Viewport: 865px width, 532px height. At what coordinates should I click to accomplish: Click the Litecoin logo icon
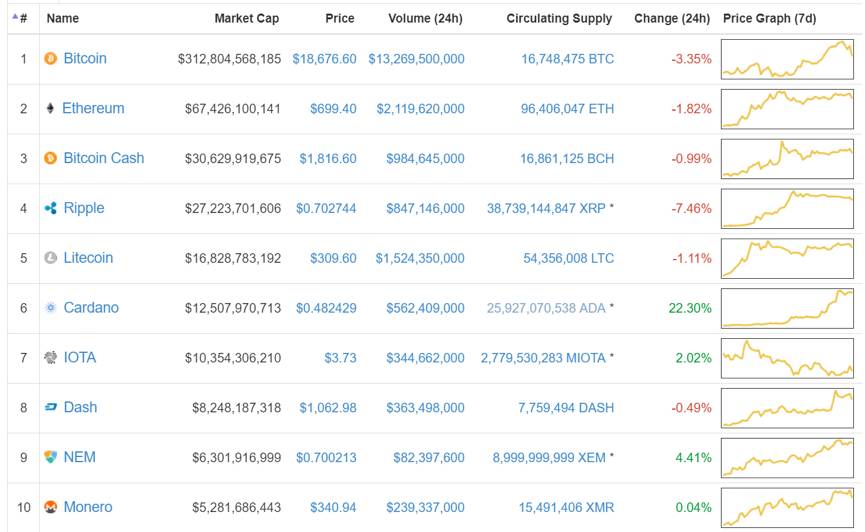[x=51, y=258]
